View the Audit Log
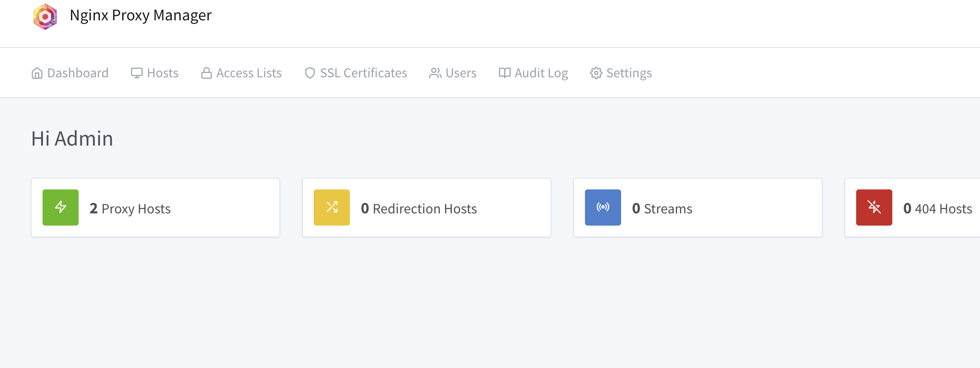The width and height of the screenshot is (980, 368). (x=533, y=73)
